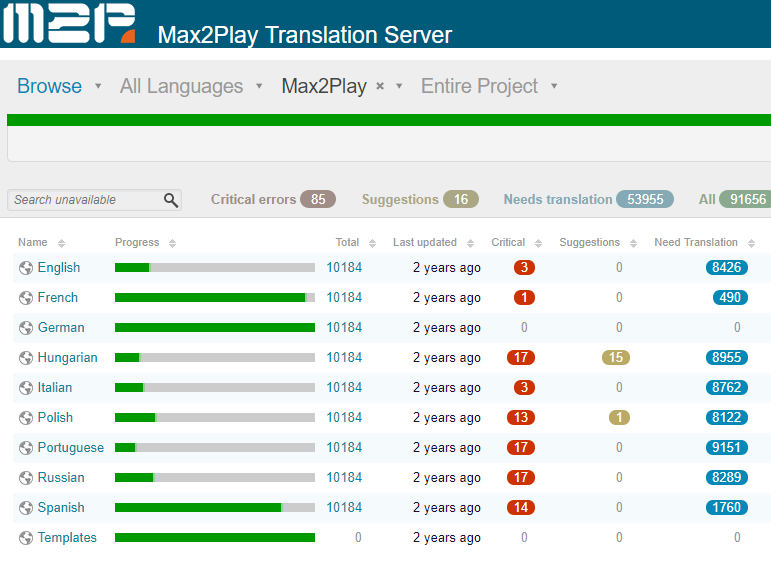Sort table by Name column arrows
Viewport: 771px width, 565px height.
coord(61,243)
